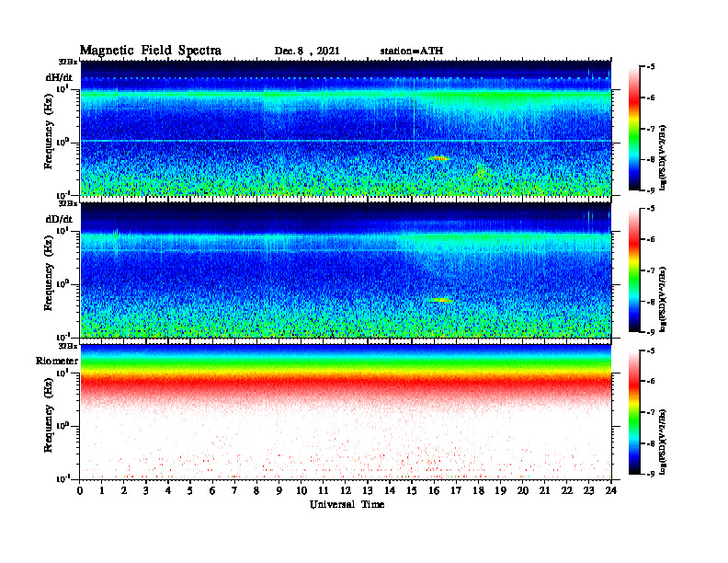Viewport: 728px width, 563px height.
Task: Click hour tick label "13" on time axis
Action: (x=368, y=490)
